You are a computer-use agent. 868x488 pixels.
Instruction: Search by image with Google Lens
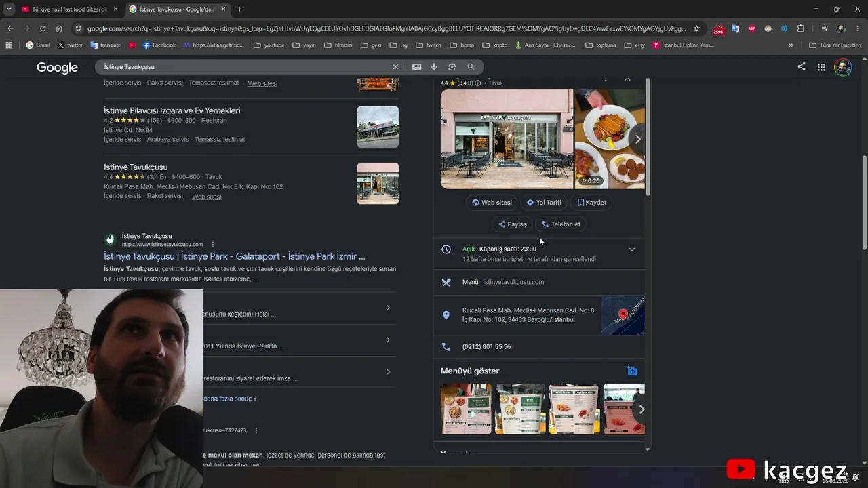tap(452, 67)
